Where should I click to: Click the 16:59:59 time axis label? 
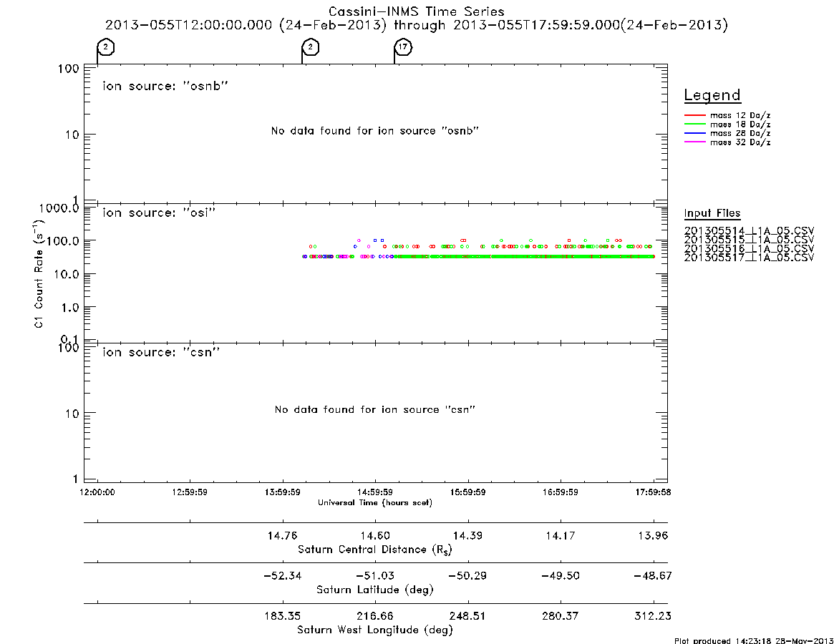click(x=561, y=492)
